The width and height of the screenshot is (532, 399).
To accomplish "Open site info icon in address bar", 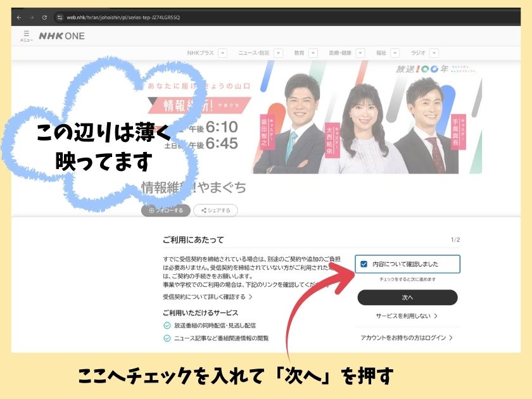I will tap(60, 17).
